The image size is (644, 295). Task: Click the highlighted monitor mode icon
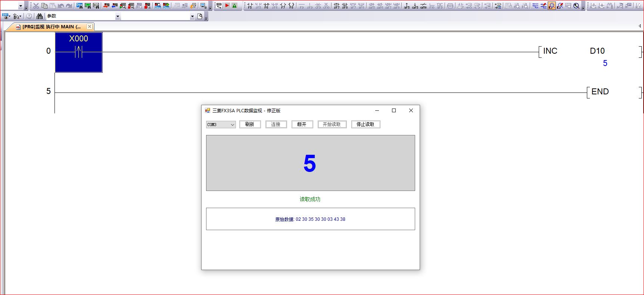552,6
